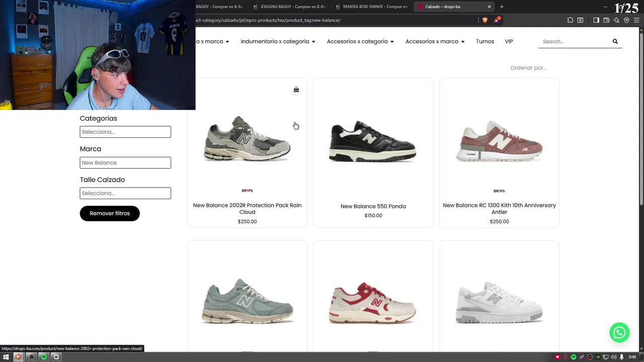Viewport: 644px width, 362px height.
Task: Toggle the browser sidebar panel icon
Action: 596,20
